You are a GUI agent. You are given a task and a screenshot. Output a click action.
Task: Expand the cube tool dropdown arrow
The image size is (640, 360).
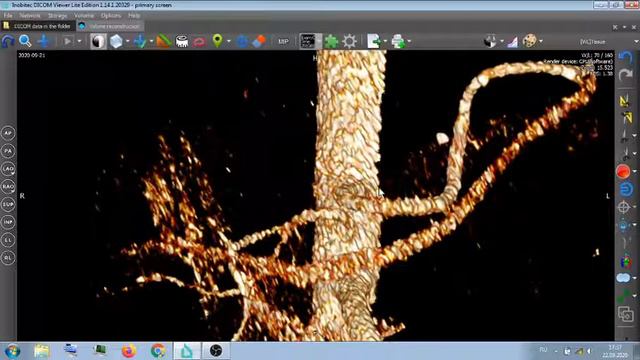[128, 41]
